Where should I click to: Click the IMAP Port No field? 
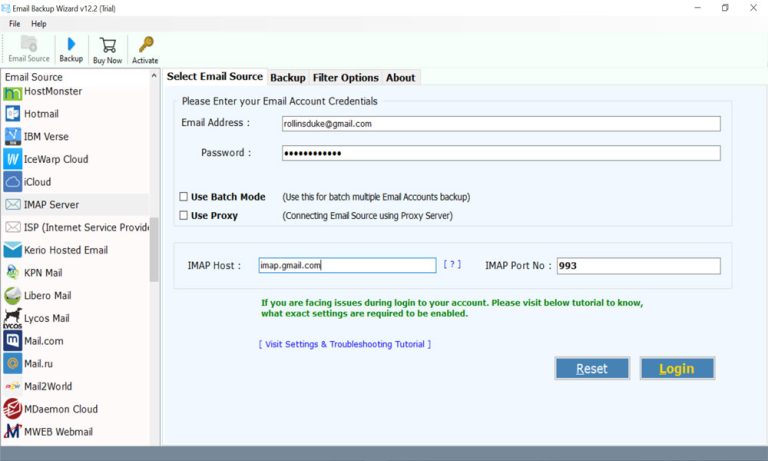click(639, 266)
